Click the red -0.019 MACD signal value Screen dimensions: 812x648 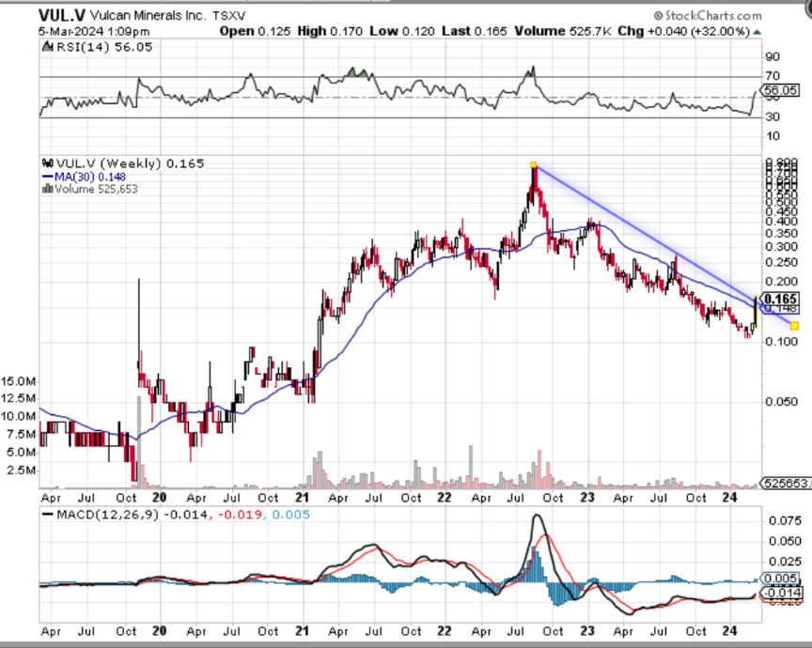point(241,515)
